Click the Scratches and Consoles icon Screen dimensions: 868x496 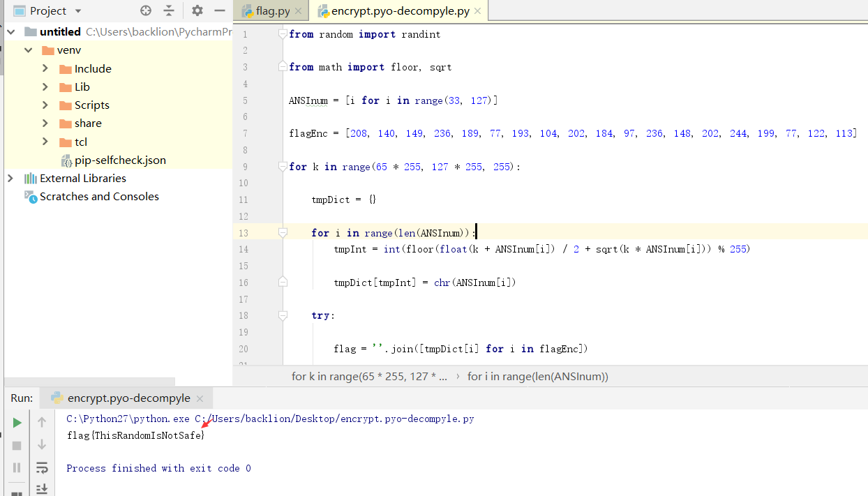pyautogui.click(x=31, y=196)
